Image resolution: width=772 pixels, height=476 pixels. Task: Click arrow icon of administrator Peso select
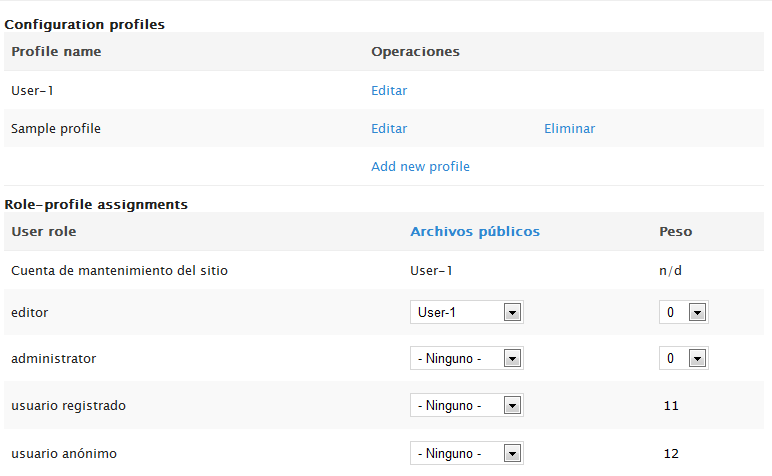[697, 358]
